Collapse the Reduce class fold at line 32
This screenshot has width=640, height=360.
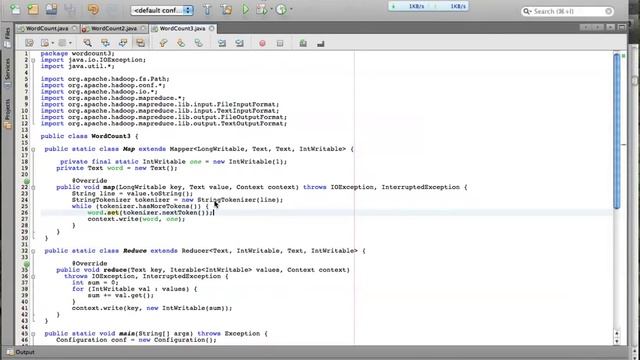33,251
